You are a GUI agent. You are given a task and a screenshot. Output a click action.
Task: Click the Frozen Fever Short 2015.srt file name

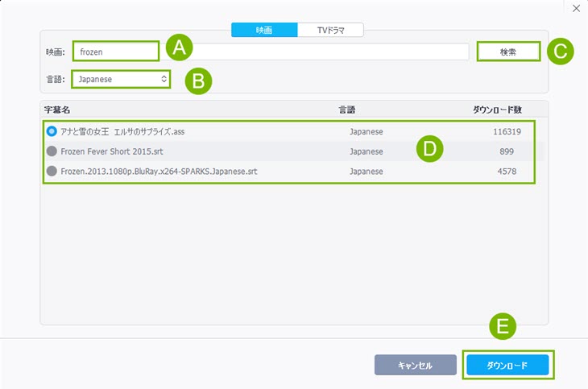coord(110,151)
